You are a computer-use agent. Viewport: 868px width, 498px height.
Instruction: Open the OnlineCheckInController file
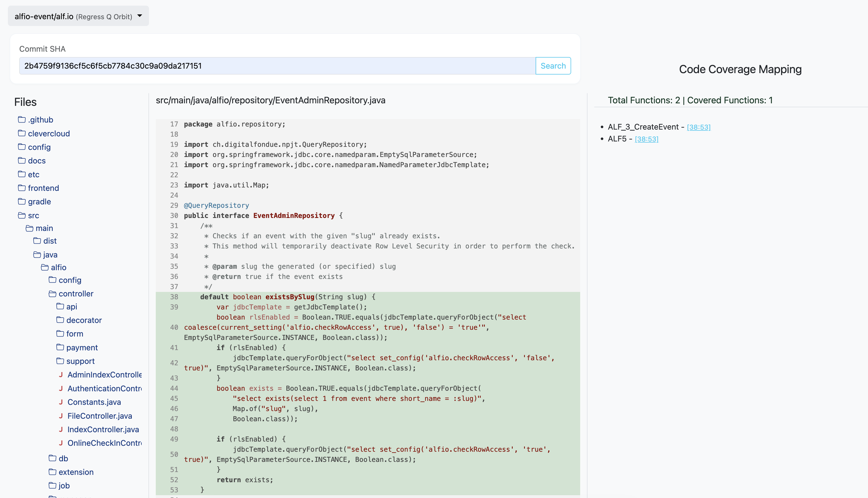tap(105, 443)
